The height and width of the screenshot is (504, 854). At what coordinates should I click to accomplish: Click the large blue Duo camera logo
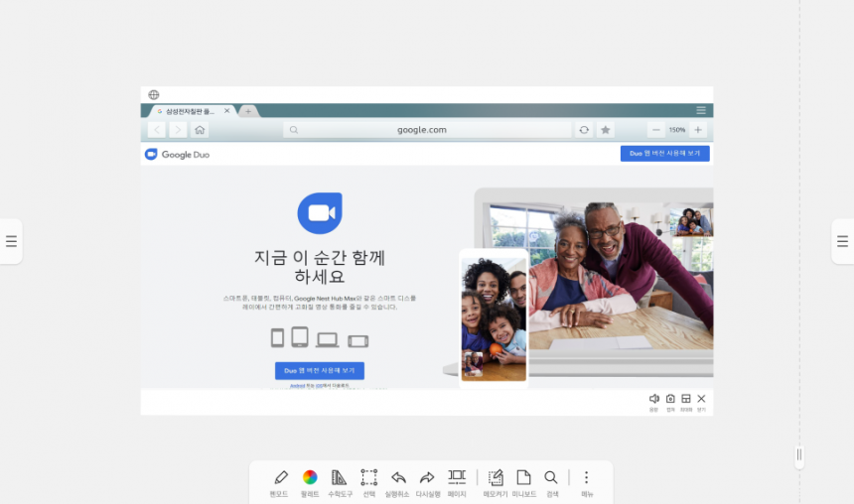tap(320, 213)
